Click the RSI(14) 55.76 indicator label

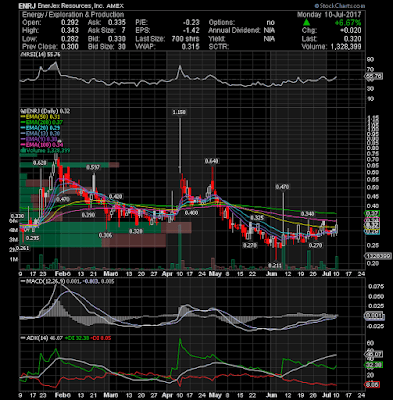(41, 54)
